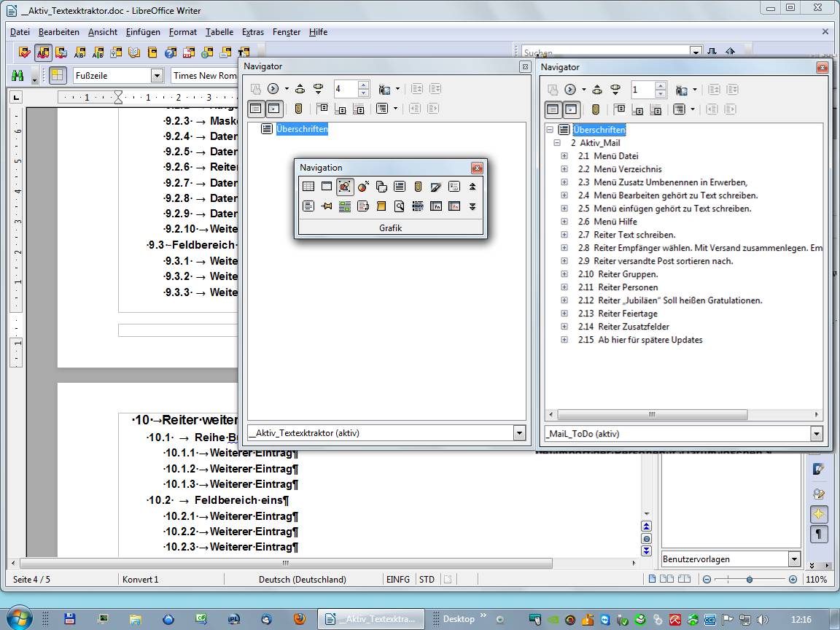Click Next arrow in _MaiL_ToDo Navigator toolbar
This screenshot has width=840, height=630.
click(x=615, y=90)
